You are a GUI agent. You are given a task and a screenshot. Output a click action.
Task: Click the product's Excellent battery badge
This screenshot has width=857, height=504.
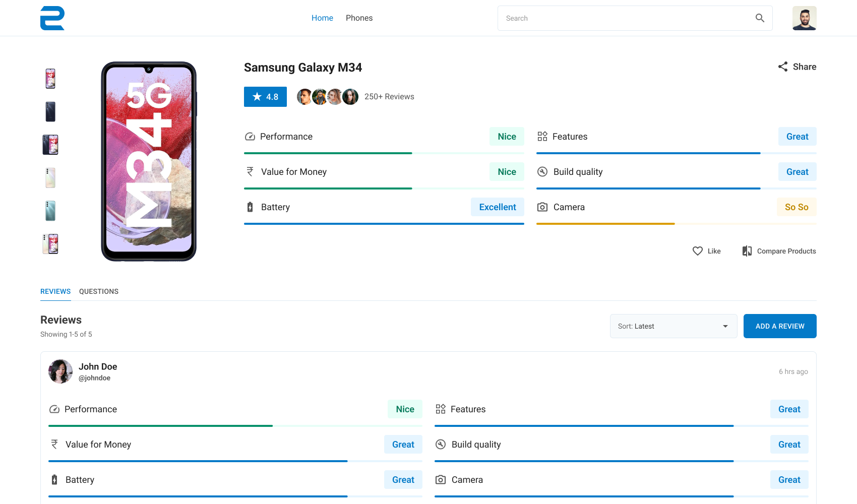tap(498, 207)
